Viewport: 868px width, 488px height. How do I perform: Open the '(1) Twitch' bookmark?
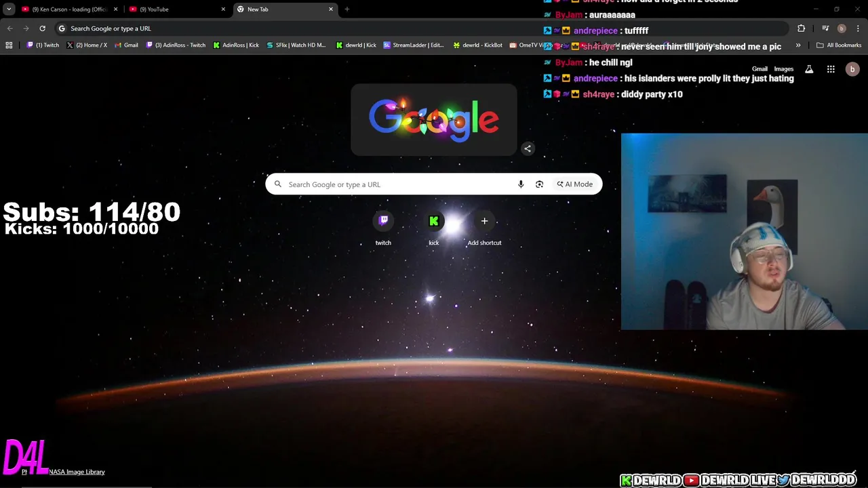pyautogui.click(x=43, y=45)
